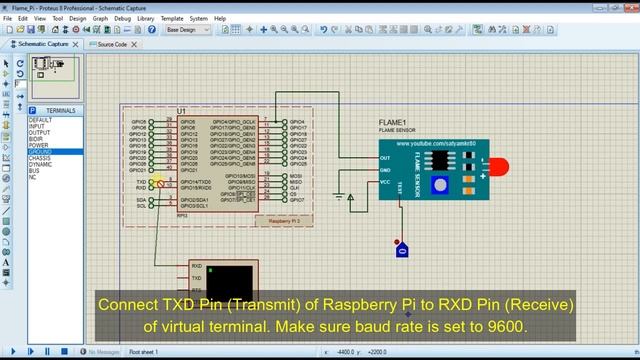This screenshot has height=360, width=640.
Task: Click the Redo arrow icon
Action: (x=334, y=30)
